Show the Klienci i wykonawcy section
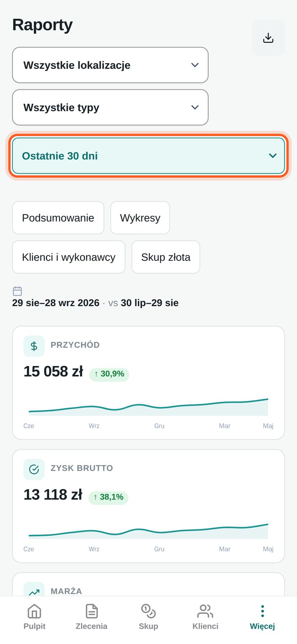297x644 pixels. pyautogui.click(x=68, y=257)
